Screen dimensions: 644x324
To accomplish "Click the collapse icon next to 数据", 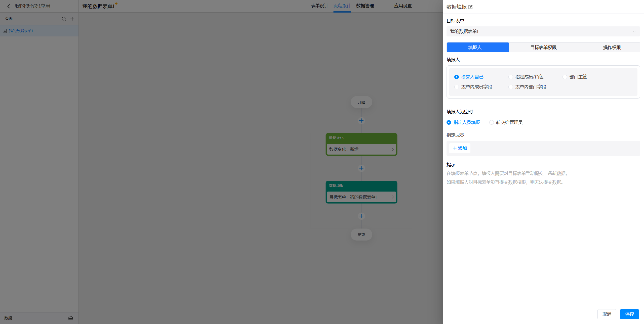I will pyautogui.click(x=71, y=318).
